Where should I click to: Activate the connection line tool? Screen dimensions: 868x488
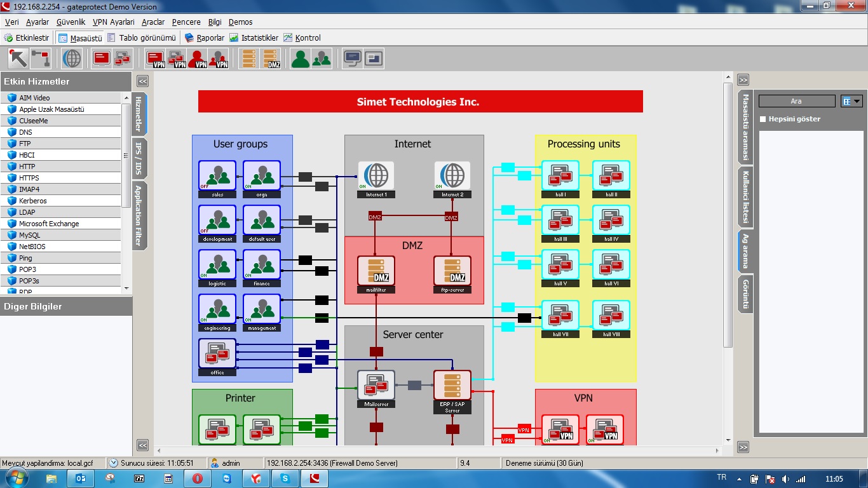click(x=41, y=58)
